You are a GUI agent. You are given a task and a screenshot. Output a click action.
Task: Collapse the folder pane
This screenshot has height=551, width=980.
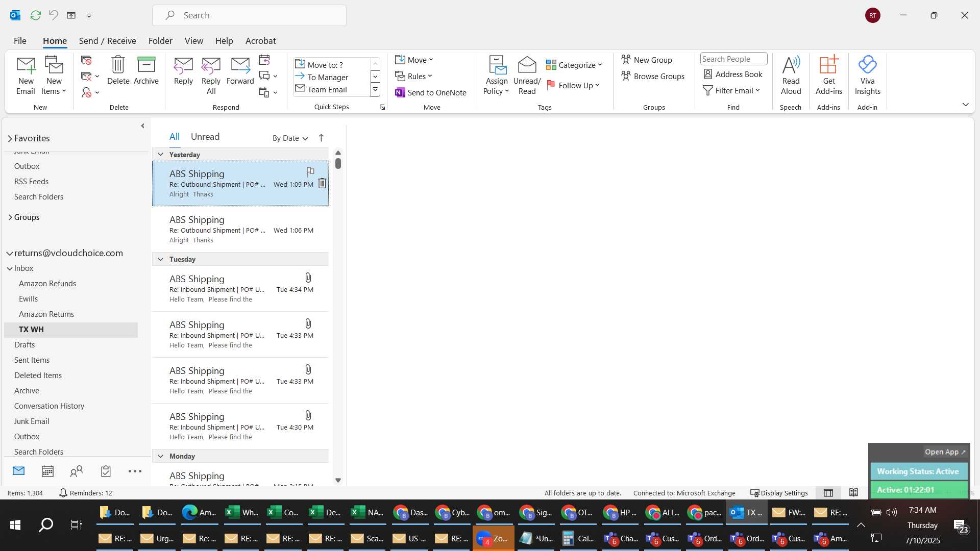click(x=142, y=126)
